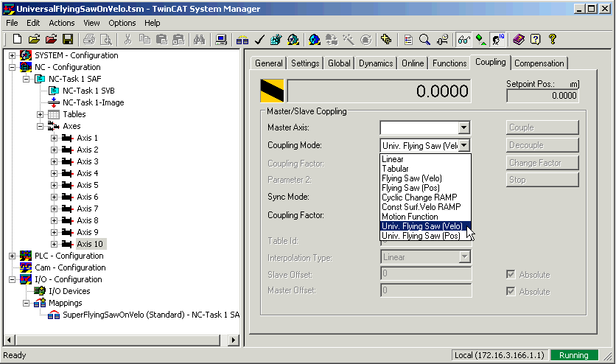The image size is (616, 364).
Task: Click the binoculars Find icon
Action: [199, 39]
